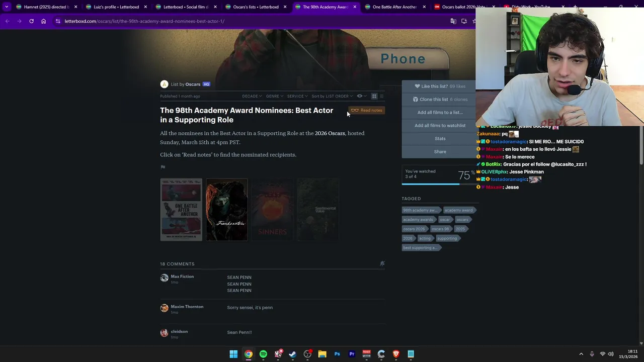Switch to One Battle After Another tab

(x=395, y=7)
